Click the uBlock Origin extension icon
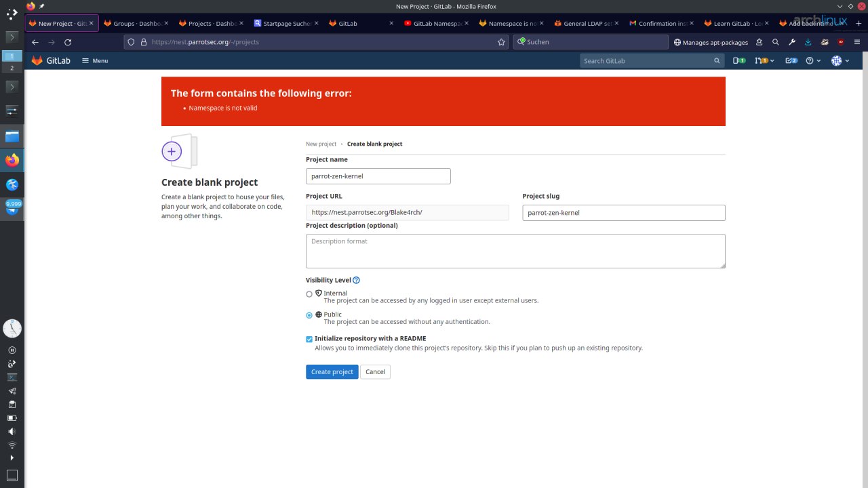868x488 pixels. [841, 42]
